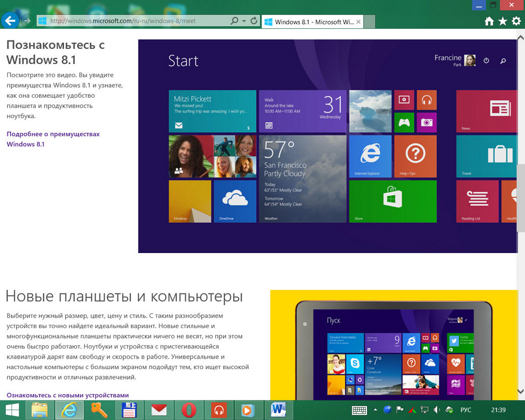Click the scrollbar down arrow
The width and height of the screenshot is (525, 420).
tap(521, 391)
